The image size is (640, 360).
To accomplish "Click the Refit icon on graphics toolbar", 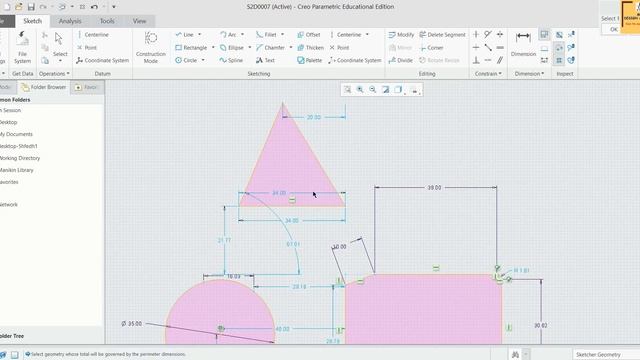I will [347, 90].
